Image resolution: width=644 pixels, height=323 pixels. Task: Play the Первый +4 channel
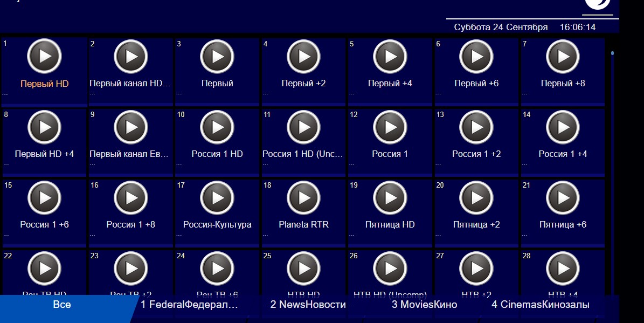(x=390, y=56)
